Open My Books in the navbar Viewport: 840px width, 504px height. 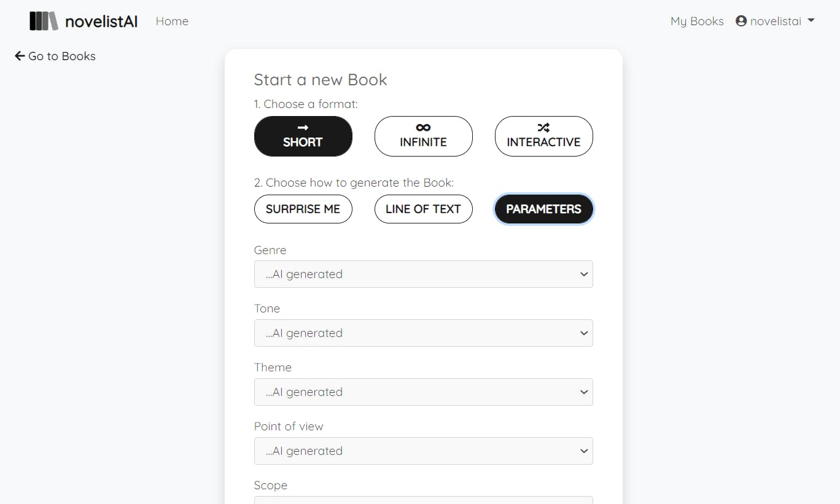pyautogui.click(x=697, y=21)
